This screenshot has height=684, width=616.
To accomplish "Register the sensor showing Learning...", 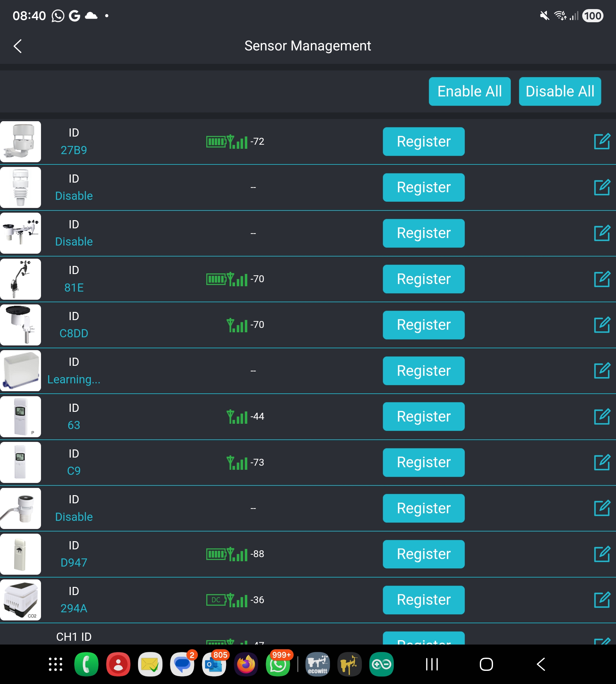I will 423,371.
